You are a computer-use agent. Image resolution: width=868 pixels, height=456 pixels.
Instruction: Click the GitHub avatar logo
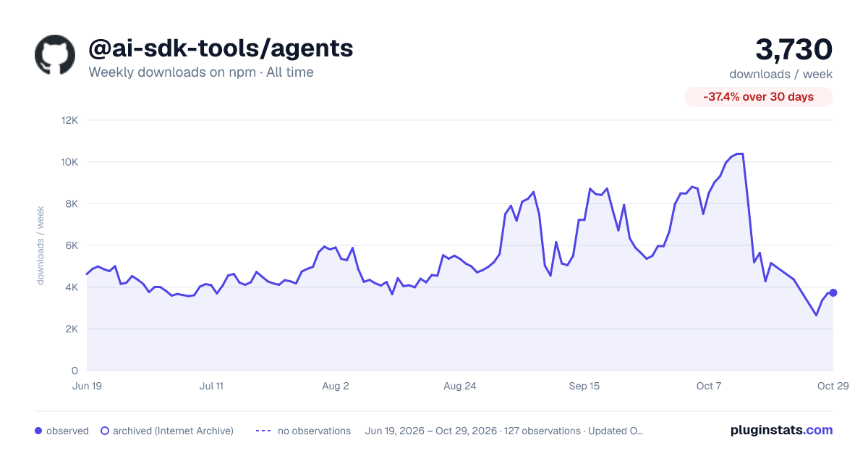[55, 55]
